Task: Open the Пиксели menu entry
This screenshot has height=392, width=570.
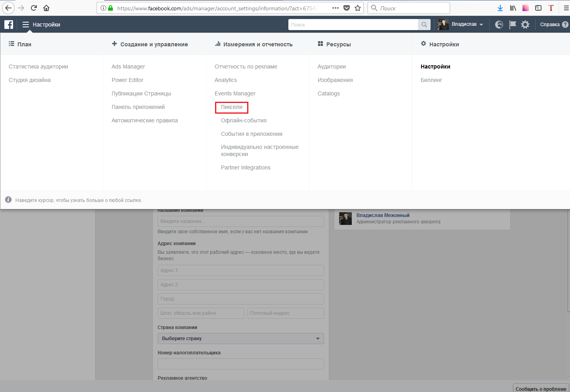Action: point(232,107)
